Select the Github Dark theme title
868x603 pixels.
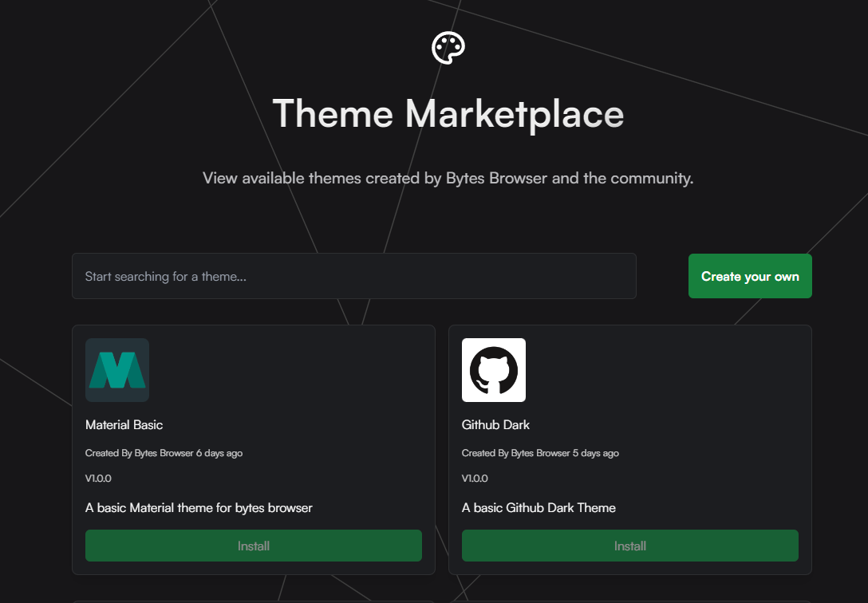495,425
